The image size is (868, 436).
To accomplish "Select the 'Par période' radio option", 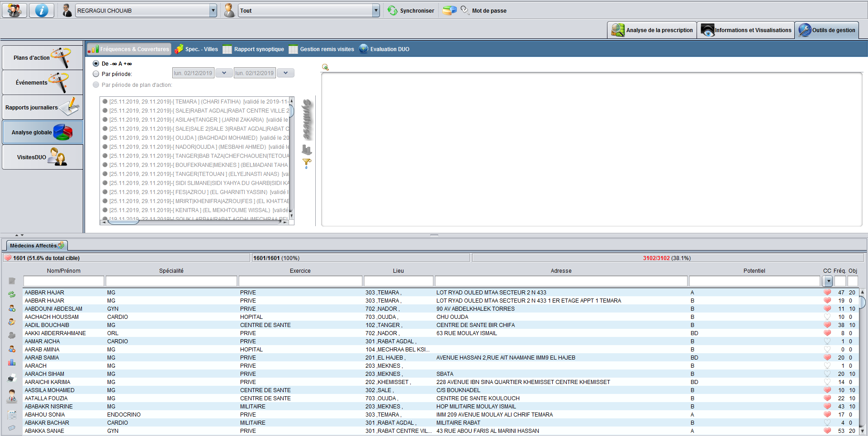I will (x=96, y=74).
